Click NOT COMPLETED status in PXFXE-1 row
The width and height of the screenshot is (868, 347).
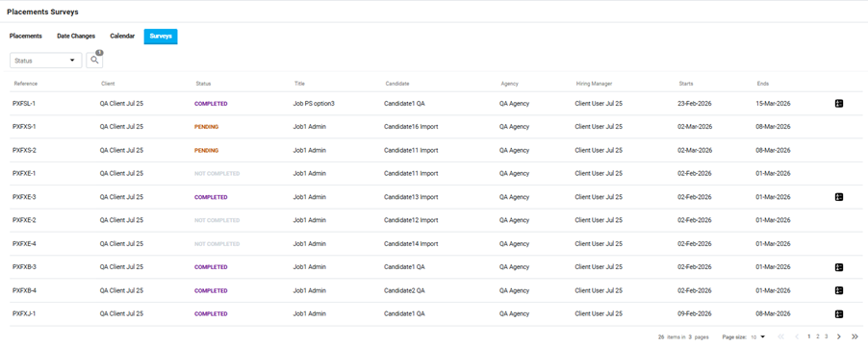pos(217,173)
